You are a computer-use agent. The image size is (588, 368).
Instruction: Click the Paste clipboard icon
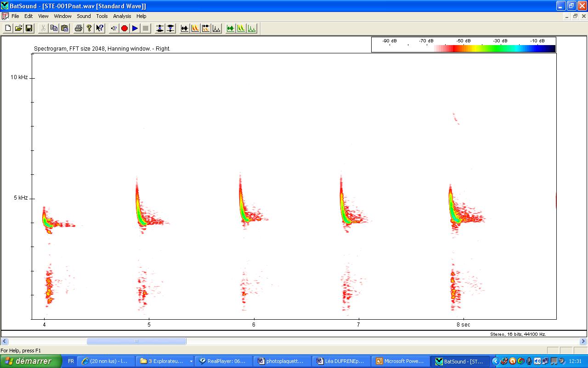(64, 29)
